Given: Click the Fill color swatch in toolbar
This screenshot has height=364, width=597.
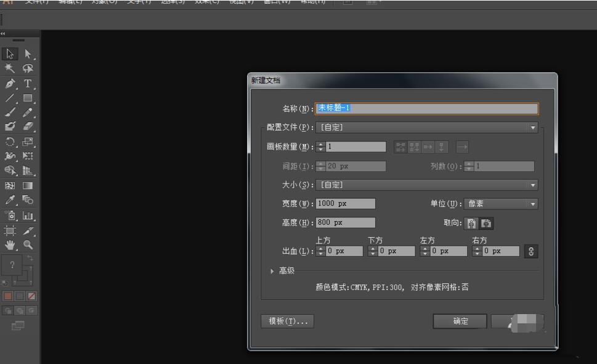Looking at the screenshot, I should pos(8,297).
